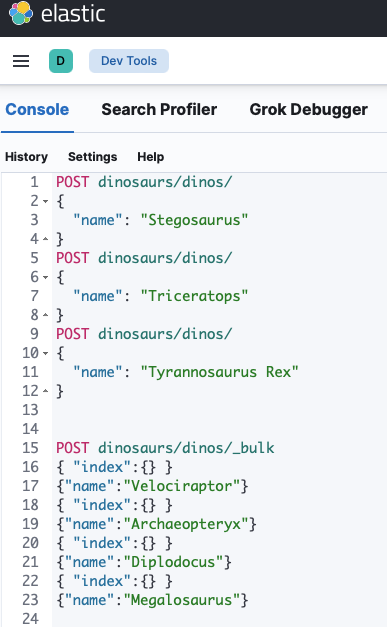
Task: Open the console Help
Action: tap(151, 157)
